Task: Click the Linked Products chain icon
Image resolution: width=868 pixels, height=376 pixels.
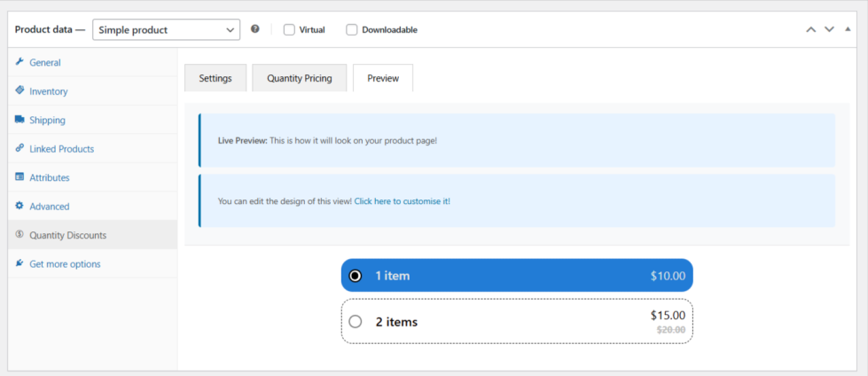Action: (20, 148)
